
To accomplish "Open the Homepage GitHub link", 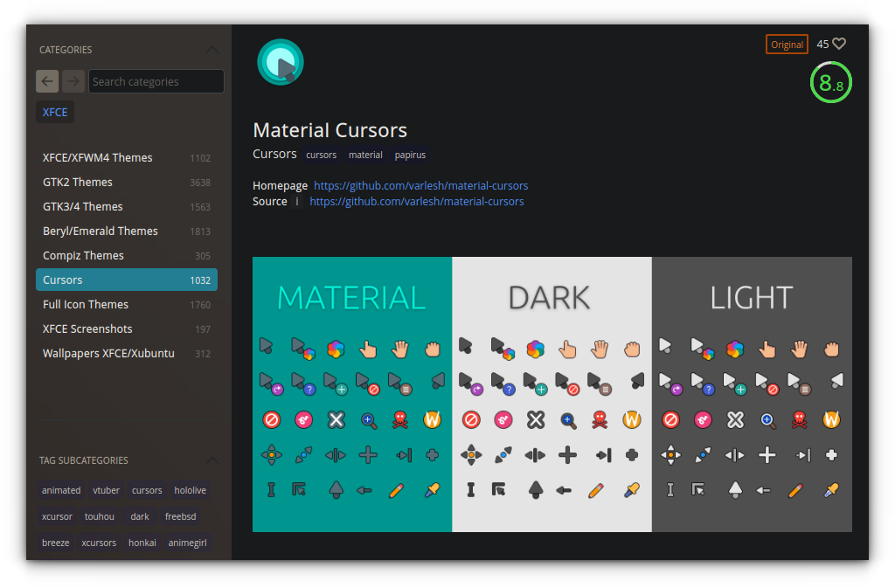I will tap(420, 185).
